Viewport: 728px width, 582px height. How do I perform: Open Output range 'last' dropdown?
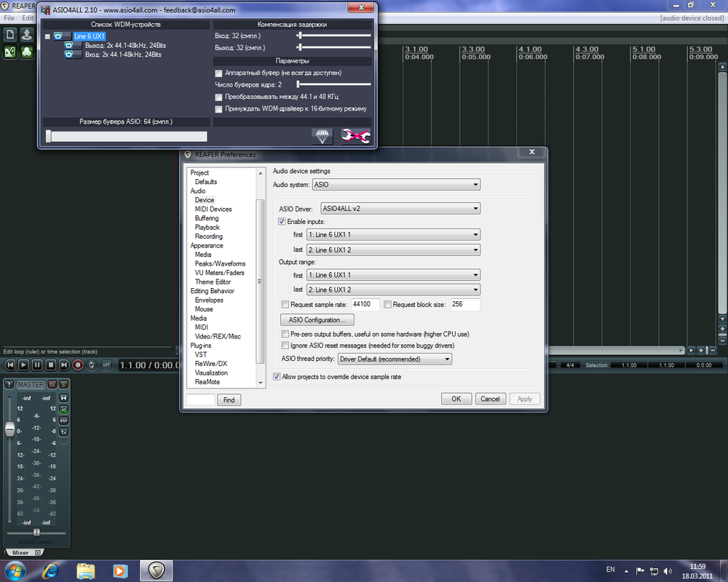(393, 290)
